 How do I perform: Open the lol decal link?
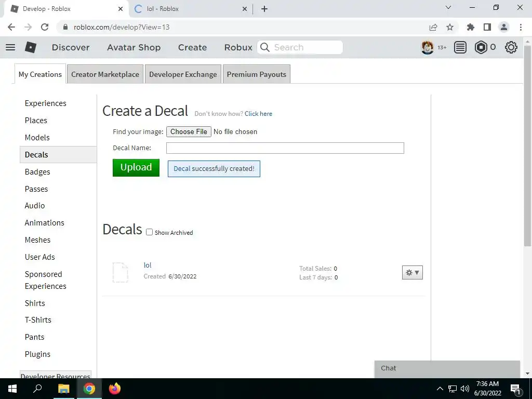(147, 265)
